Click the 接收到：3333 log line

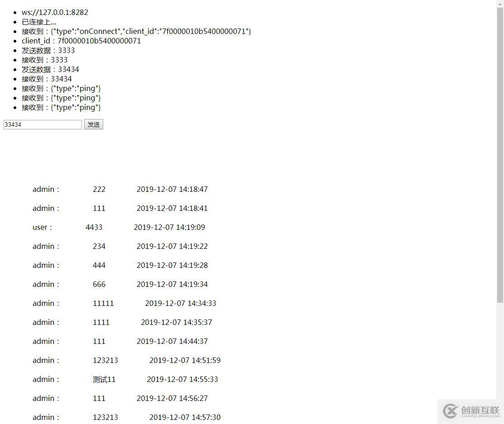(x=45, y=60)
